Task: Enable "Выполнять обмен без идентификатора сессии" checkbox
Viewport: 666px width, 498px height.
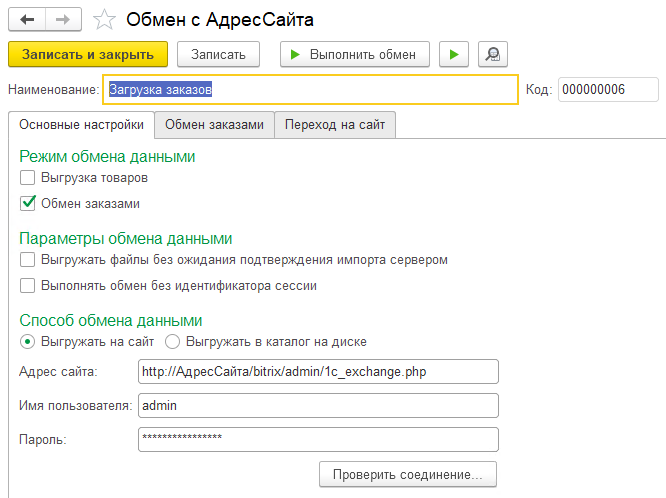Action: (28, 286)
